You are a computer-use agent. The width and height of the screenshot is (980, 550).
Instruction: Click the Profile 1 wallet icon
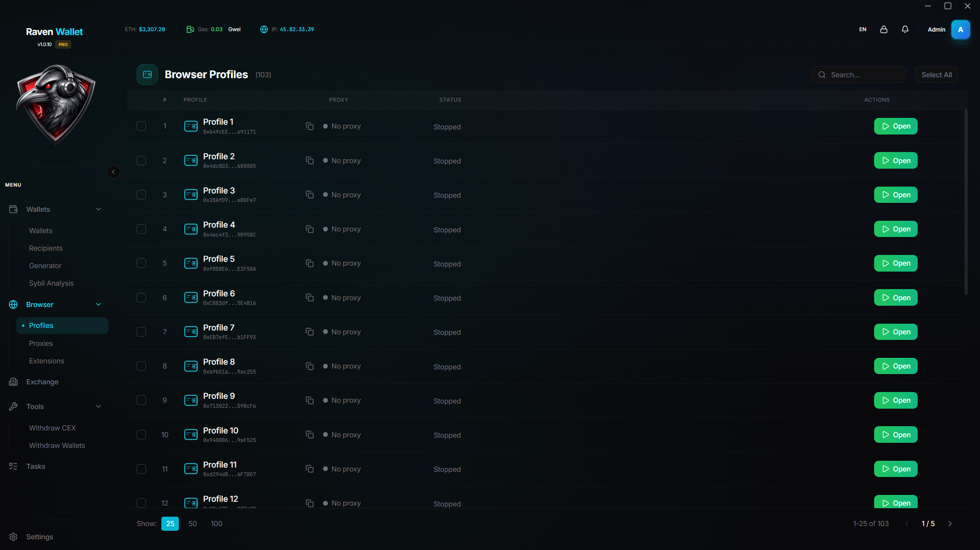[x=191, y=126]
